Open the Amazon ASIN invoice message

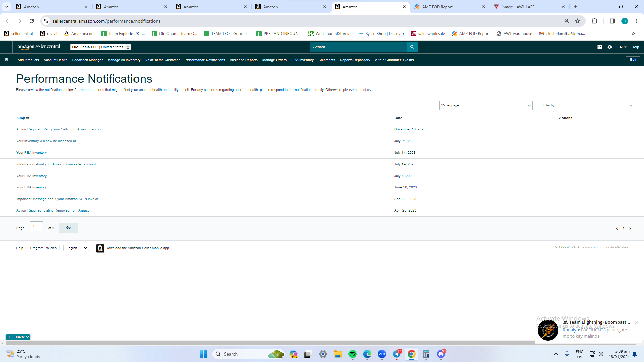click(58, 199)
